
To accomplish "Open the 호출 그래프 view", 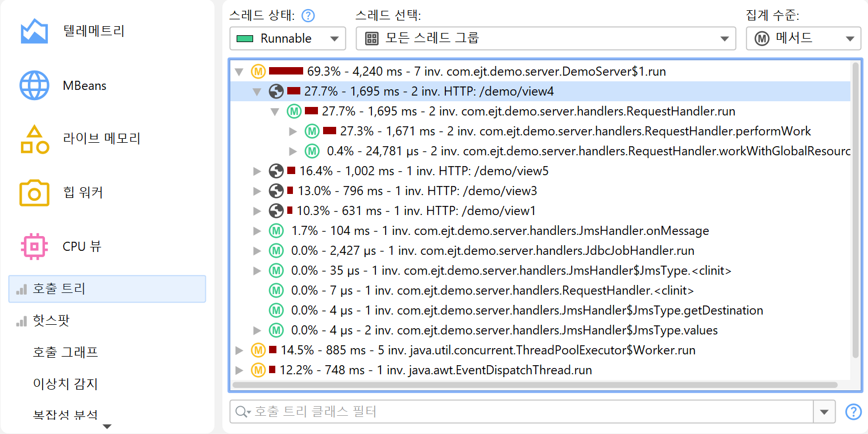I will pos(65,352).
